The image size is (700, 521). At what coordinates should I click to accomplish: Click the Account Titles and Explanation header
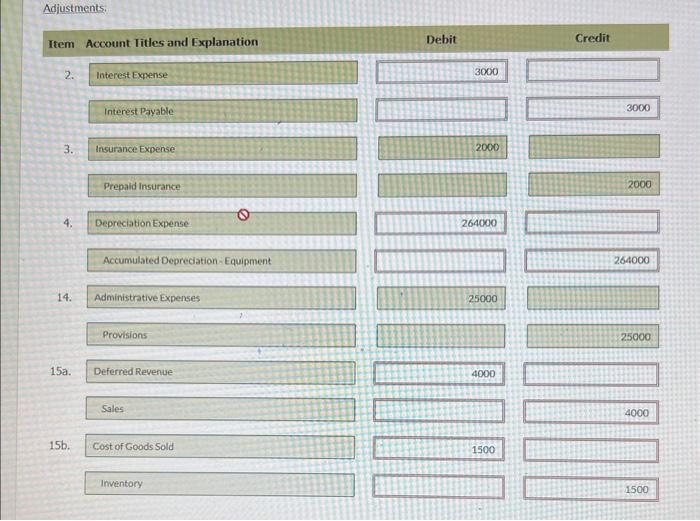click(172, 42)
